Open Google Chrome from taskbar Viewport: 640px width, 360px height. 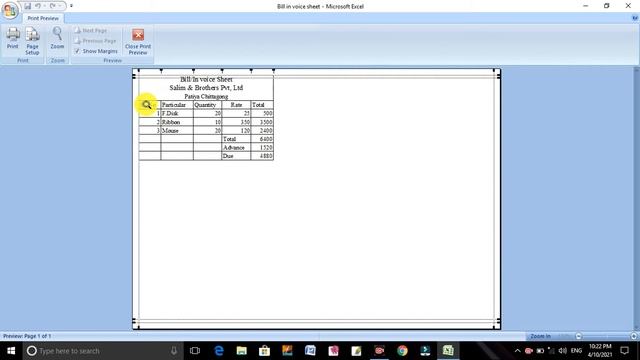pyautogui.click(x=402, y=351)
